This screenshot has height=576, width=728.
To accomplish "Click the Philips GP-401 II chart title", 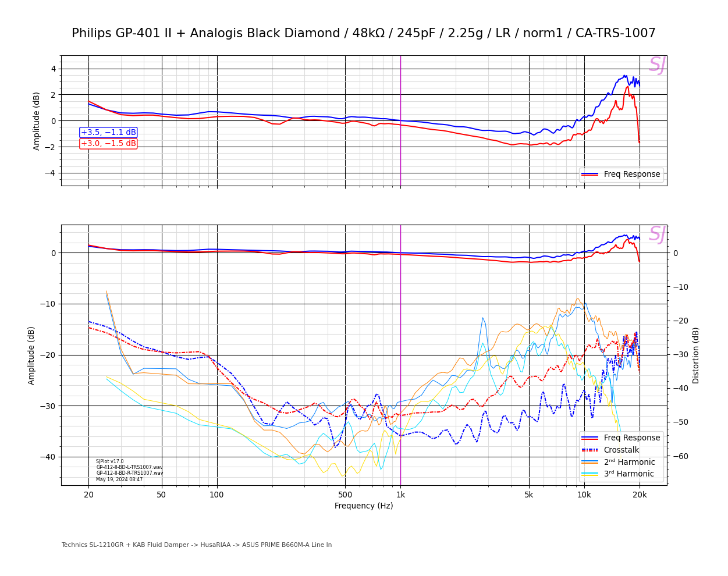I will 364,33.
